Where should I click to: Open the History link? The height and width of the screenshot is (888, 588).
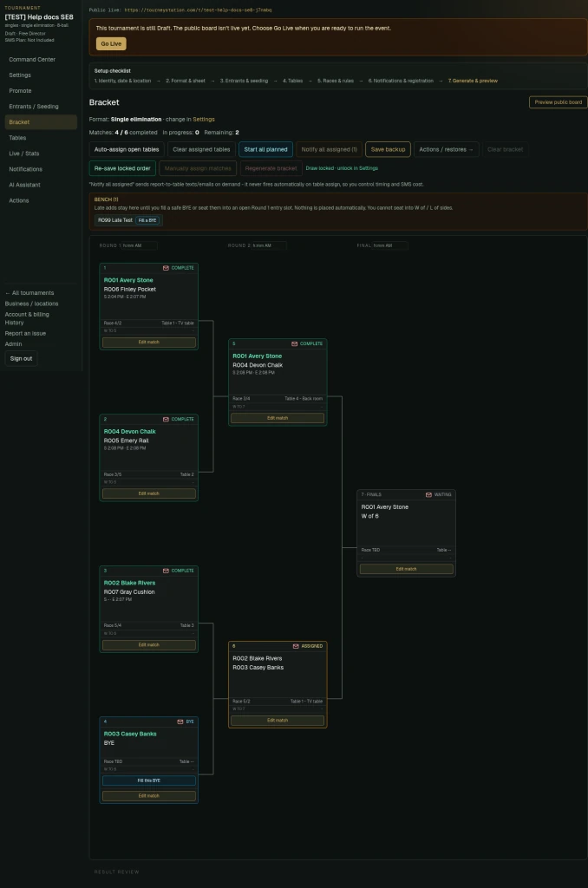(x=14, y=323)
